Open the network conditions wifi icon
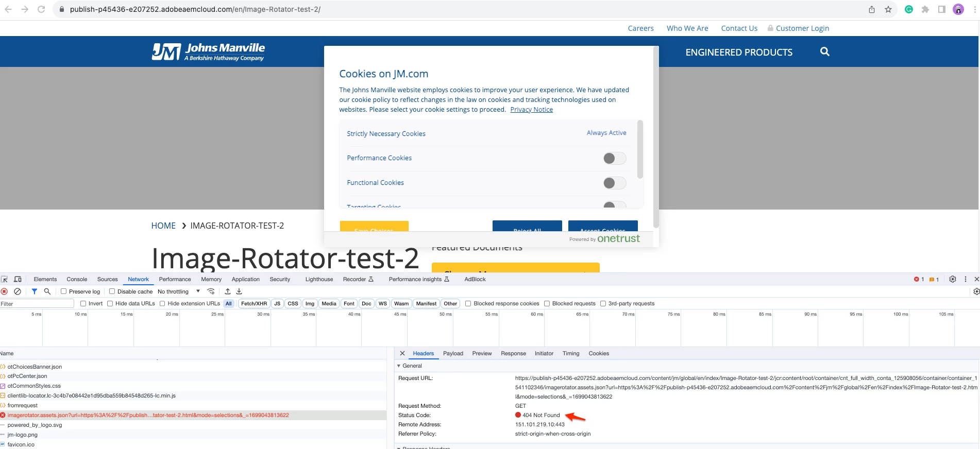The width and height of the screenshot is (980, 449). [211, 291]
